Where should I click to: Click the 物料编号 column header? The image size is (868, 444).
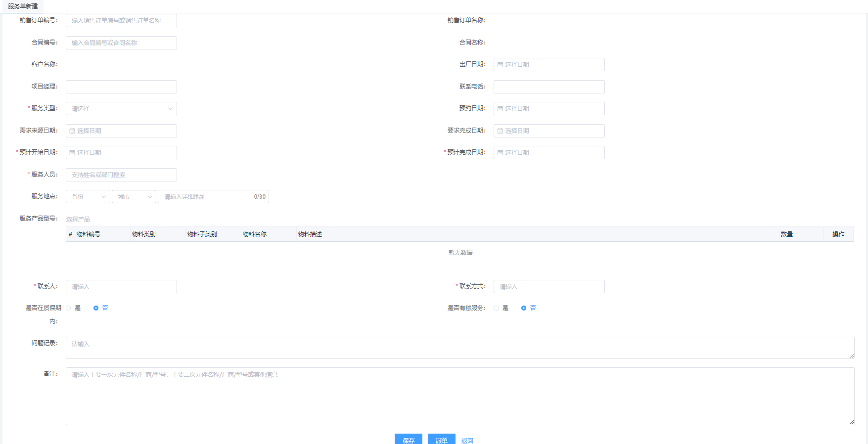click(x=89, y=234)
